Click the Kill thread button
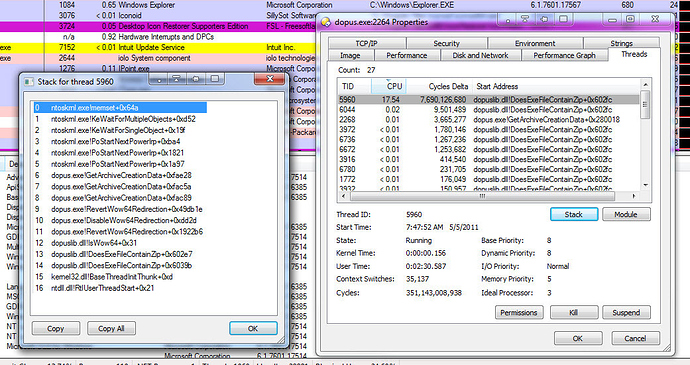Screen dimensions: 690x365 pos(574,313)
